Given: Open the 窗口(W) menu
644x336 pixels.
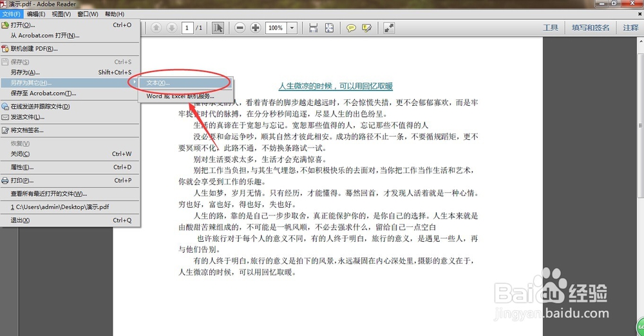Looking at the screenshot, I should tap(88, 14).
